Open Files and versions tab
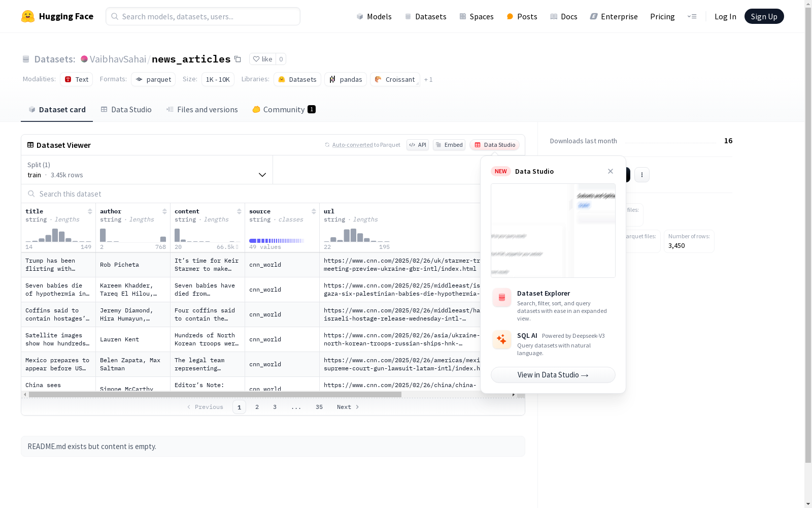Screen dimensions: 812x508 point(202,110)
